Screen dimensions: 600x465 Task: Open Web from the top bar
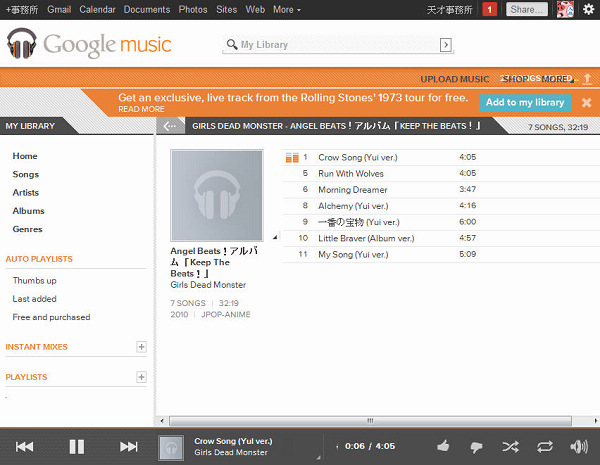[255, 10]
